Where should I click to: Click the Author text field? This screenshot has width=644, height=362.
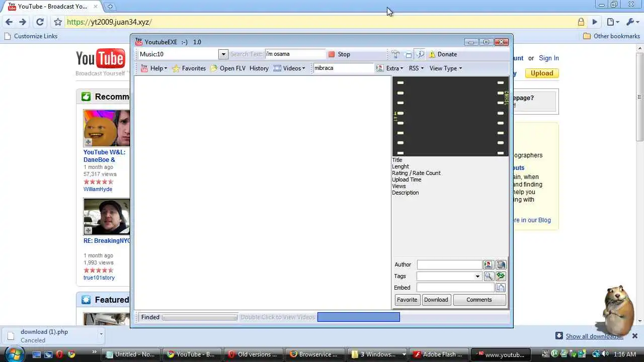pyautogui.click(x=449, y=264)
